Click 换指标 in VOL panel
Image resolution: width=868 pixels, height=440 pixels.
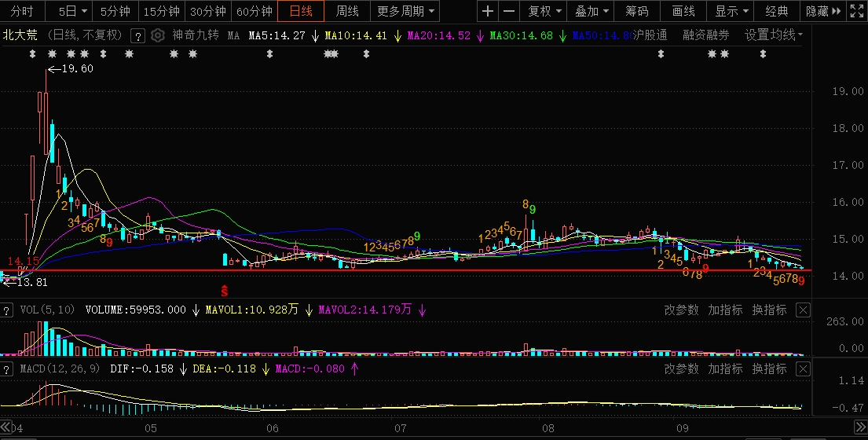pos(770,310)
